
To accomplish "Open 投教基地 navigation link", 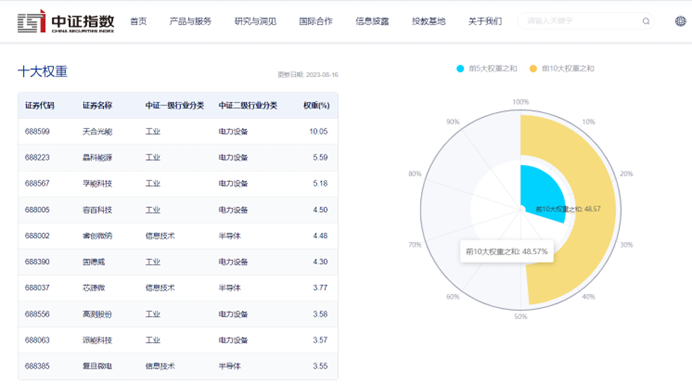I will (x=429, y=21).
